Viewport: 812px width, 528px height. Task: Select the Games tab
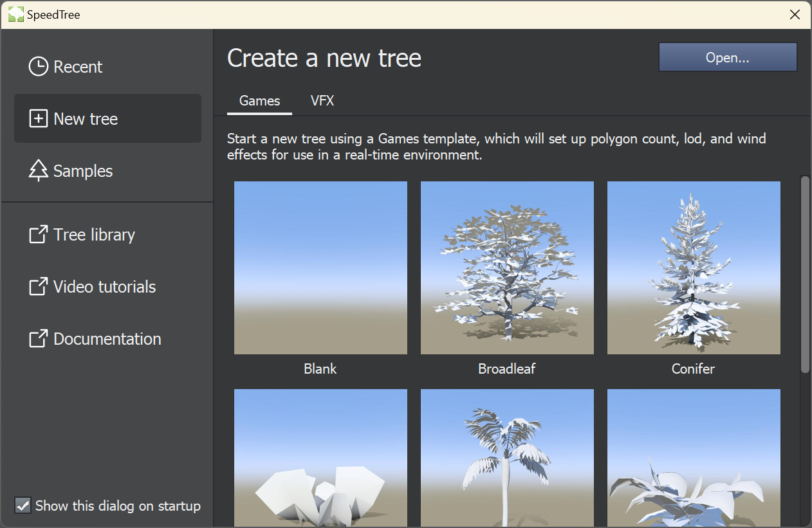pos(259,101)
